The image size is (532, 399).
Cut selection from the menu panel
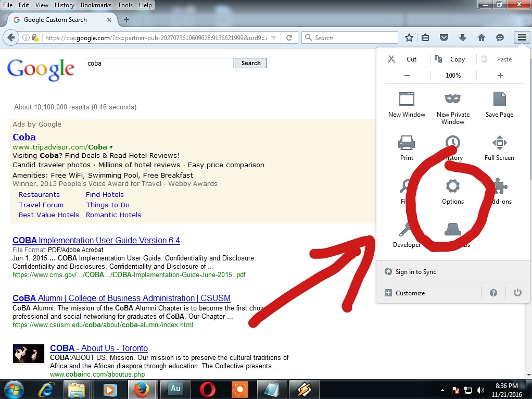[402, 59]
